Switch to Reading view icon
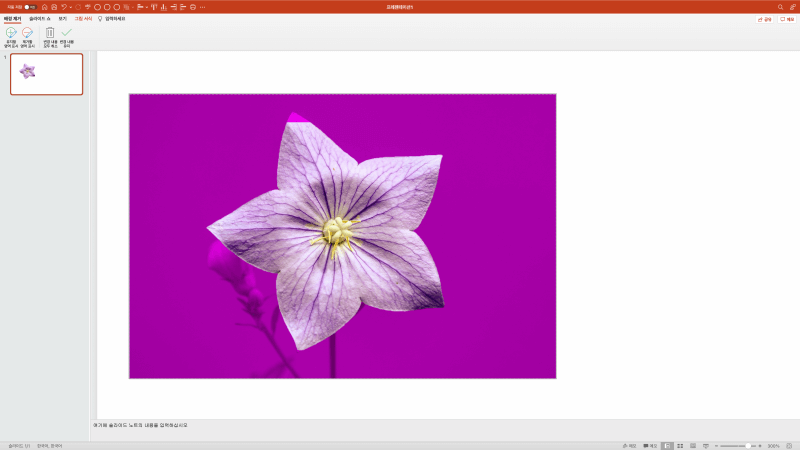 click(693, 446)
